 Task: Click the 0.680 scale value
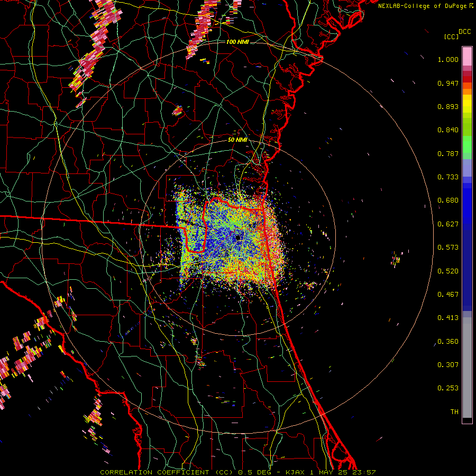coord(448,200)
